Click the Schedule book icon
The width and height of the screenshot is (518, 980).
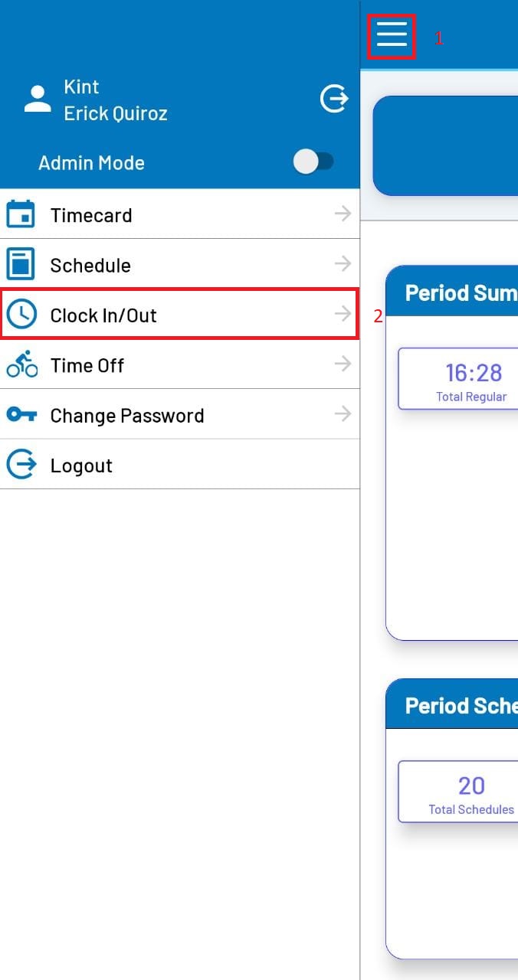coord(21,265)
